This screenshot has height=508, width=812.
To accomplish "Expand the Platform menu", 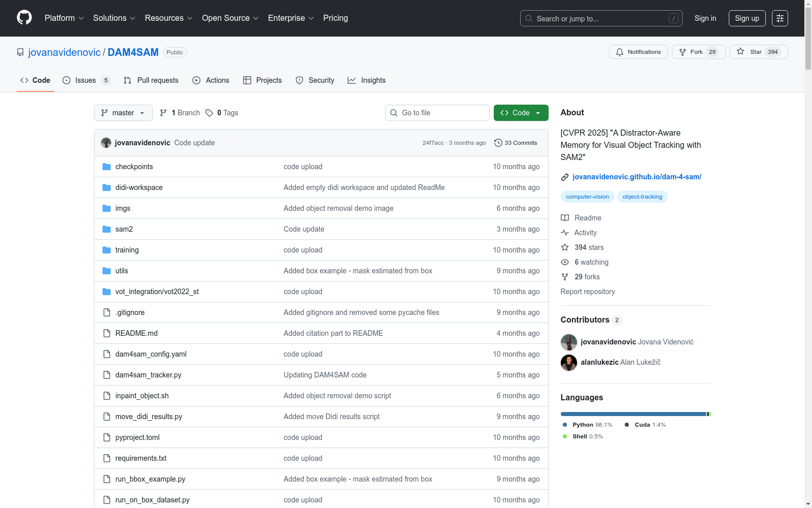I will (x=64, y=18).
